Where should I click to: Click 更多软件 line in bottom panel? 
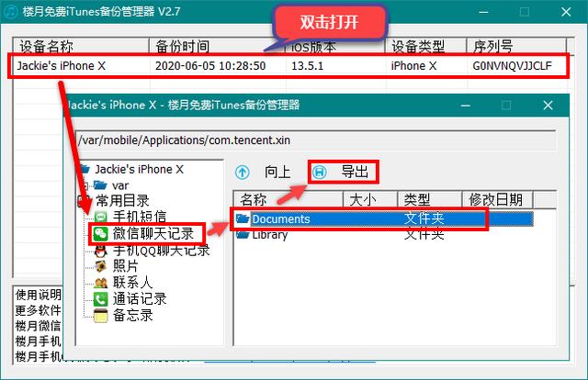(x=38, y=310)
